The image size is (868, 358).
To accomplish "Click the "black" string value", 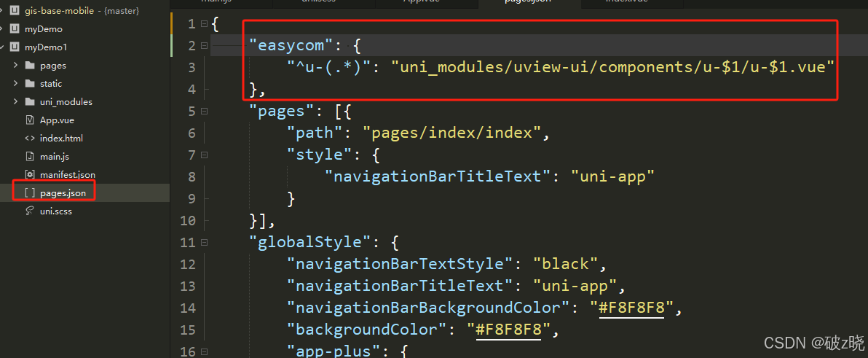I will [566, 265].
